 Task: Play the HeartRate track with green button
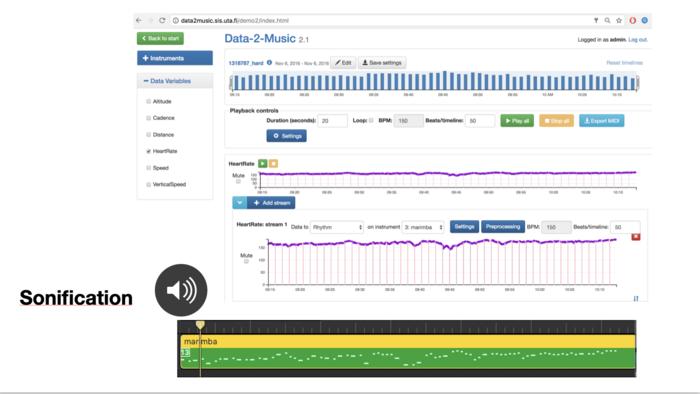click(x=262, y=164)
